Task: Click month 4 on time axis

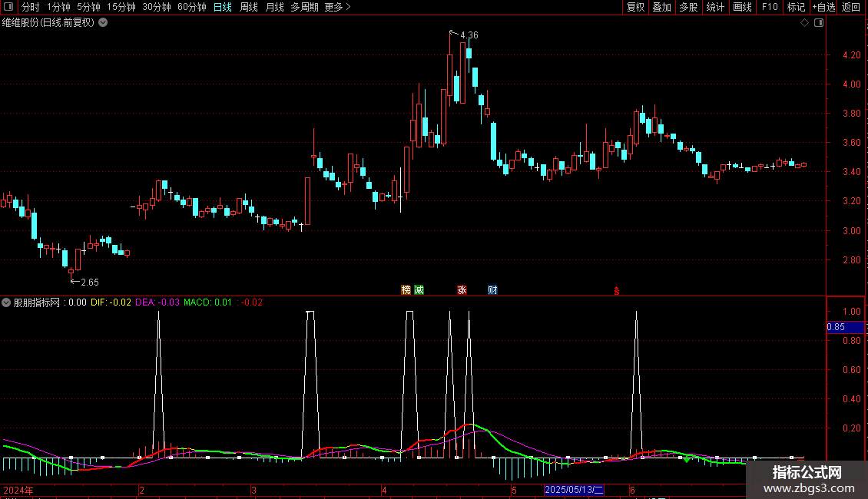Action: click(383, 490)
